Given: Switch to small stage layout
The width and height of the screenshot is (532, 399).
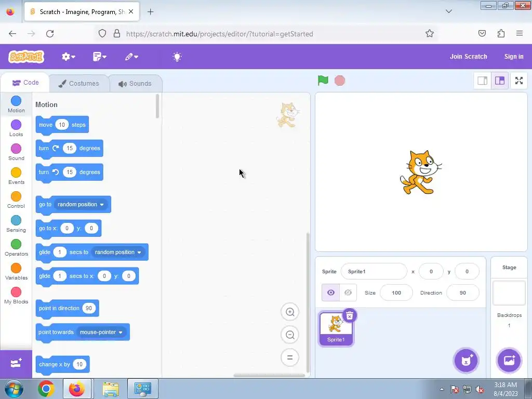Looking at the screenshot, I should 483,81.
